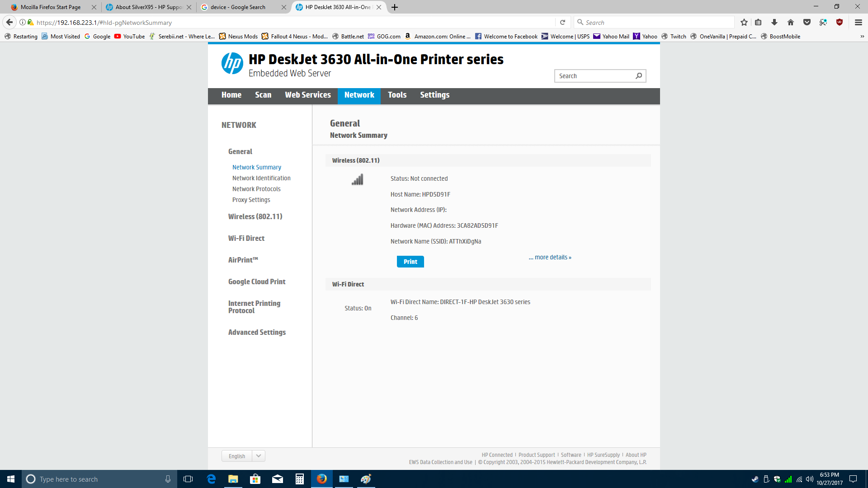The width and height of the screenshot is (868, 488).
Task: Switch to the Tools menu tab
Action: 397,95
